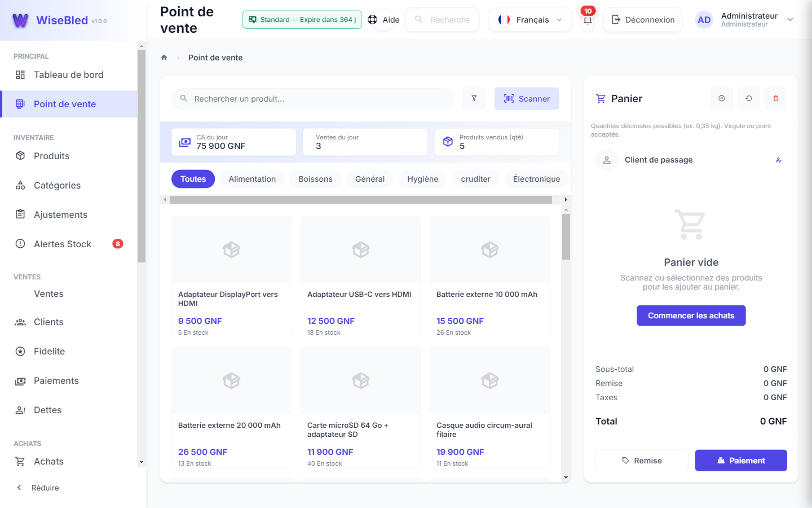Click the sidebar scrollbar down arrow
The image size is (812, 508).
pyautogui.click(x=142, y=462)
